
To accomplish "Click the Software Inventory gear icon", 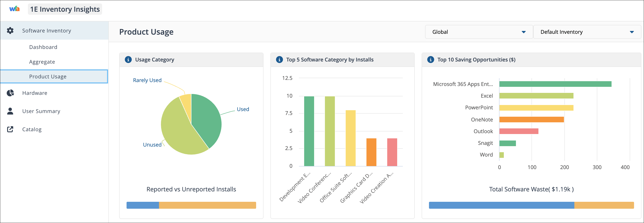I will point(10,31).
